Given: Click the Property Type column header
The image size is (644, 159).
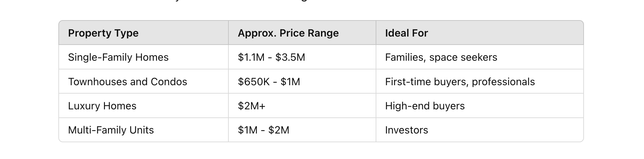Looking at the screenshot, I should click(x=144, y=33).
